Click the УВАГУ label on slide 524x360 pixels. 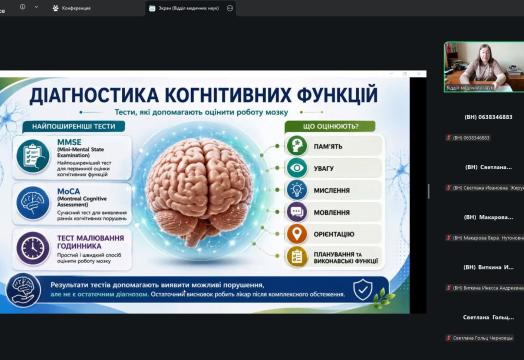pyautogui.click(x=323, y=168)
